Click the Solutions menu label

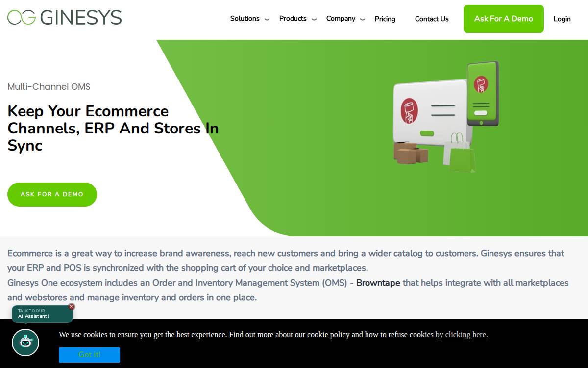click(x=245, y=18)
